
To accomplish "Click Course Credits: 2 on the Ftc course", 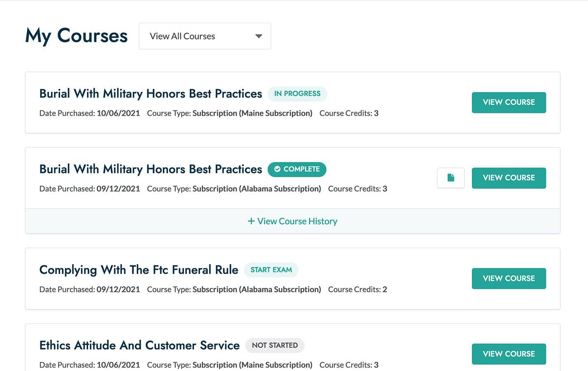I will (357, 289).
